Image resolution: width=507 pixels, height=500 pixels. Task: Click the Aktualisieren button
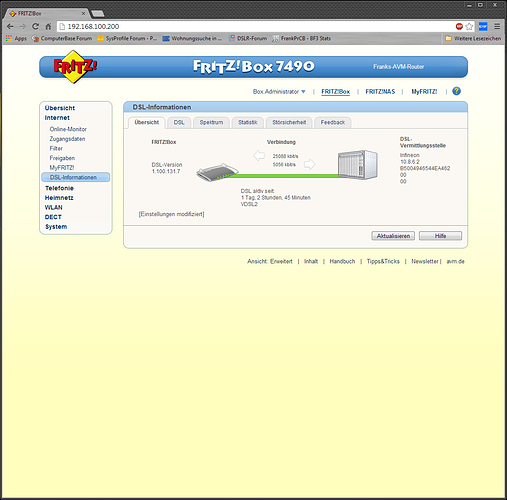coord(393,236)
